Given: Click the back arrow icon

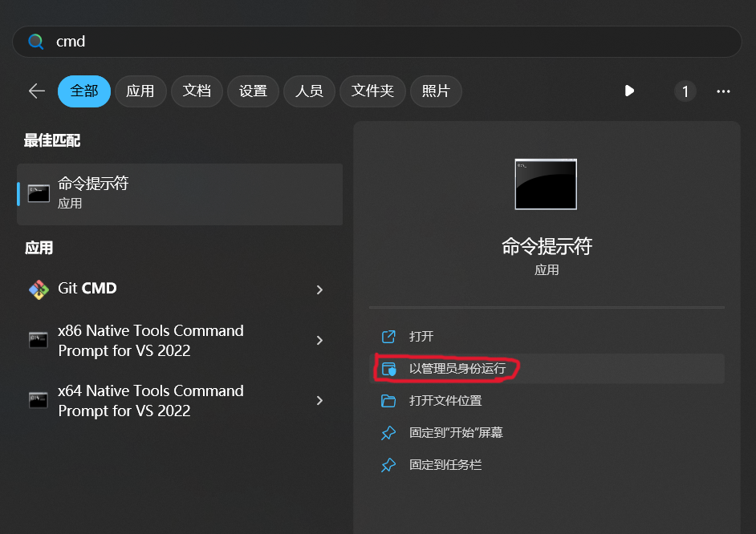Looking at the screenshot, I should (x=37, y=91).
